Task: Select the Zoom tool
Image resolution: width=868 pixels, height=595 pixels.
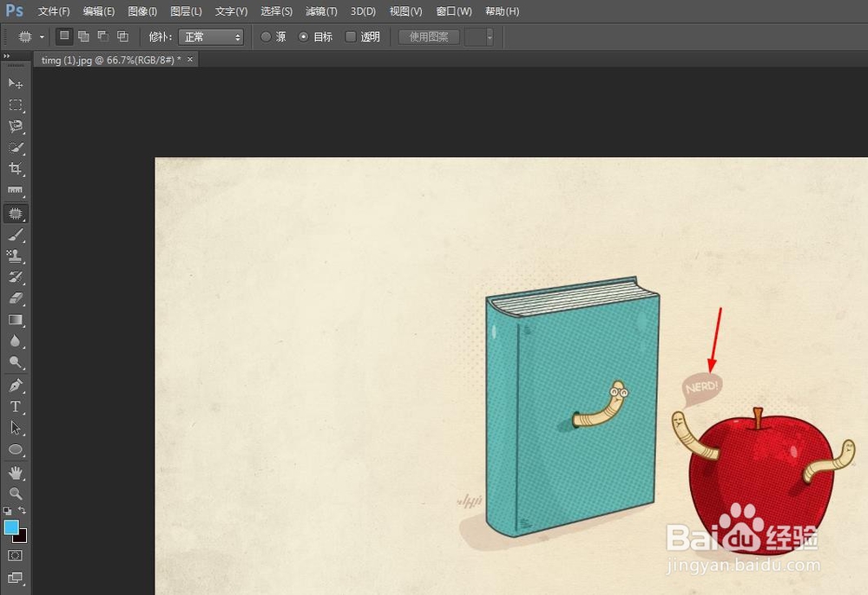Action: 16,494
